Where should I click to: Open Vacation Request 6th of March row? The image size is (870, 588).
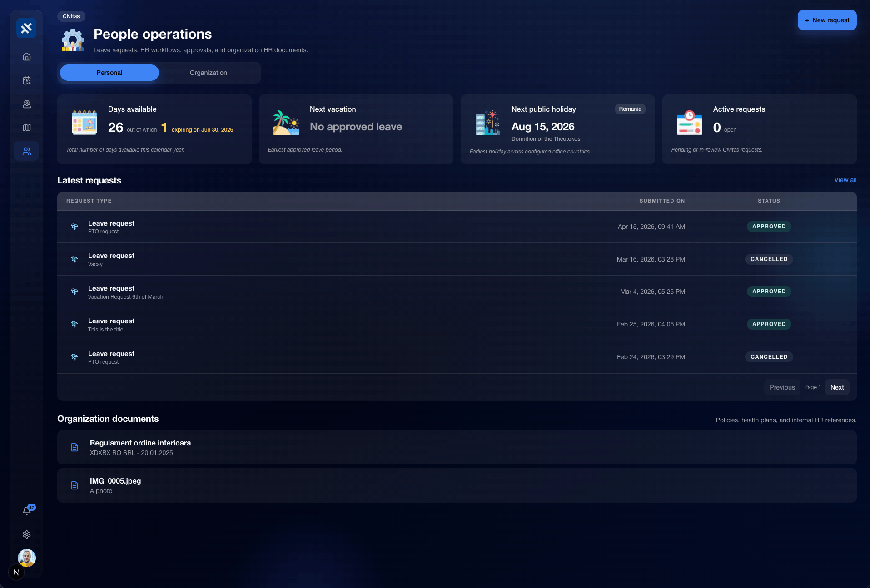pos(457,292)
